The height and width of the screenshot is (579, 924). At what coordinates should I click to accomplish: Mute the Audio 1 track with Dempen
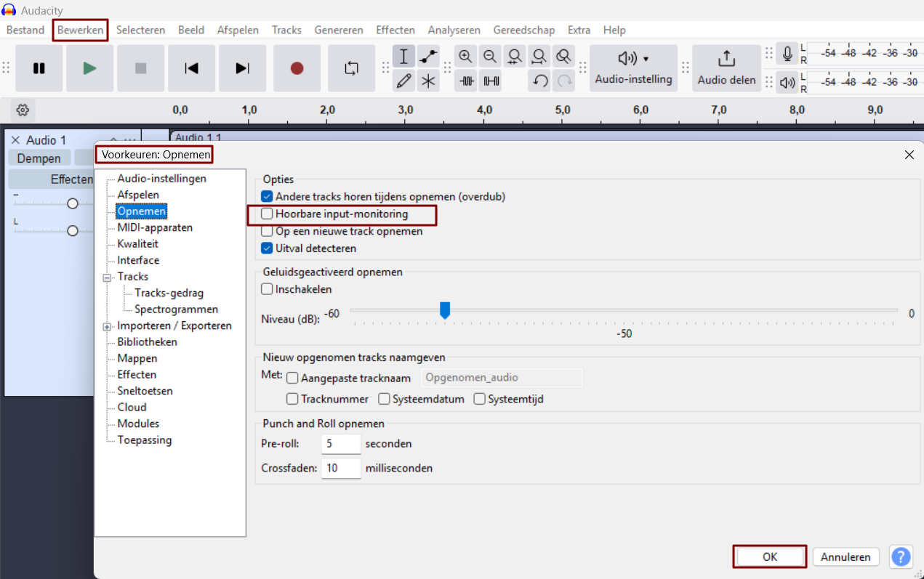(x=39, y=158)
